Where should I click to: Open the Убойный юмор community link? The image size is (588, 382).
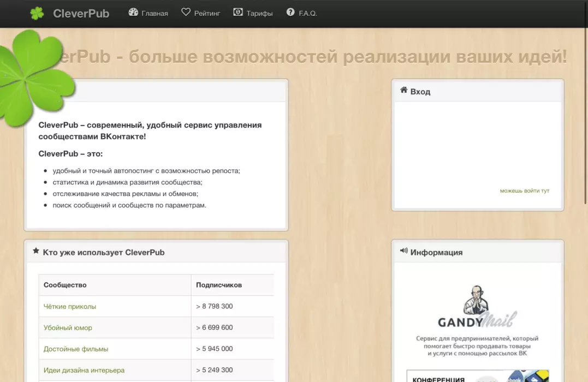pos(68,328)
